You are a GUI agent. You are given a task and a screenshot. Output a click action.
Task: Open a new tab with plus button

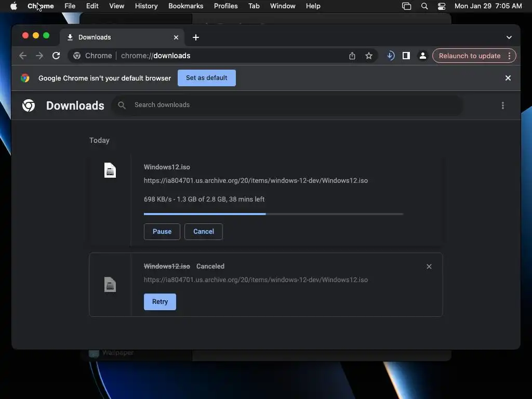click(196, 37)
